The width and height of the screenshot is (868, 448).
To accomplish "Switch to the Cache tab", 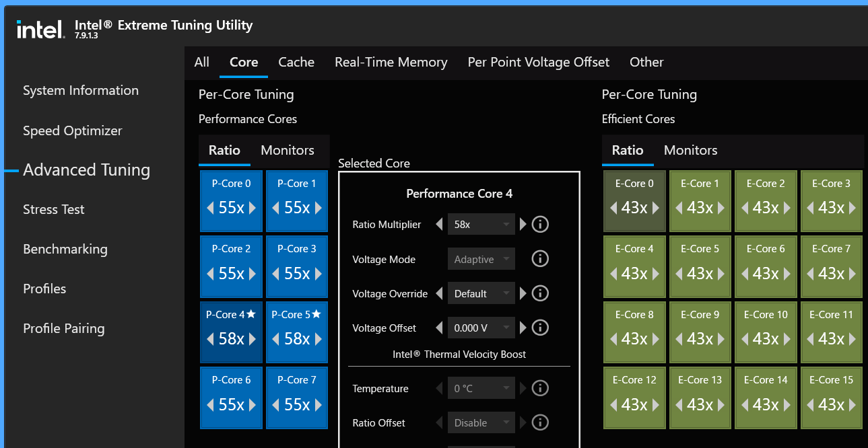I will click(296, 62).
